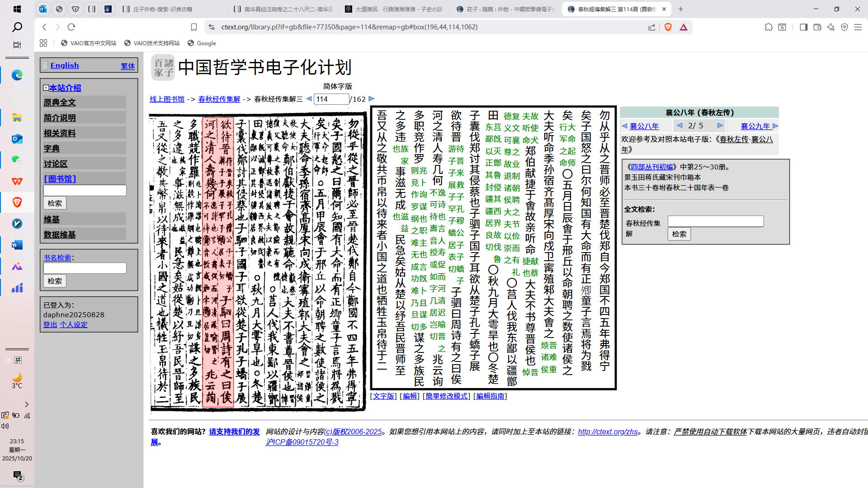Reload the page with the refresh icon
Viewport: 868px width, 488px height.
(71, 27)
